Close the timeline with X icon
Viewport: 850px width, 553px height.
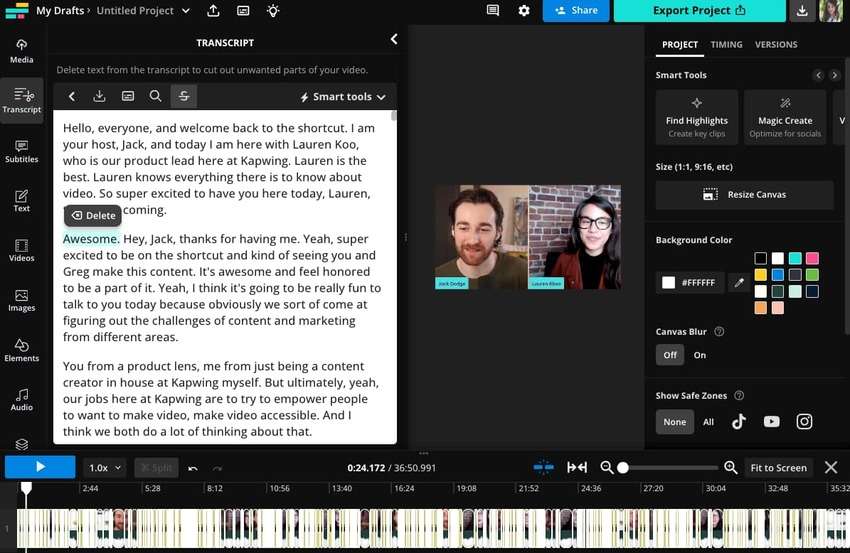coord(830,467)
